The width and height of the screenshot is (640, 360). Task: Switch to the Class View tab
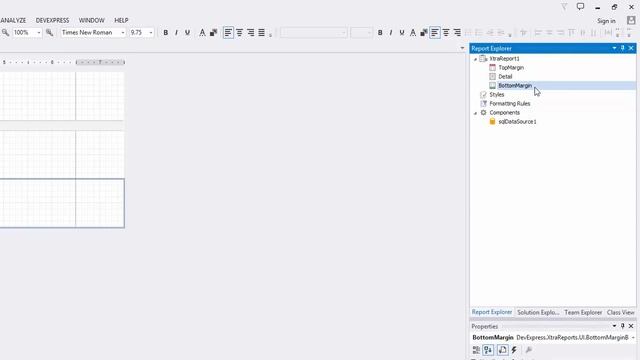[x=620, y=312]
